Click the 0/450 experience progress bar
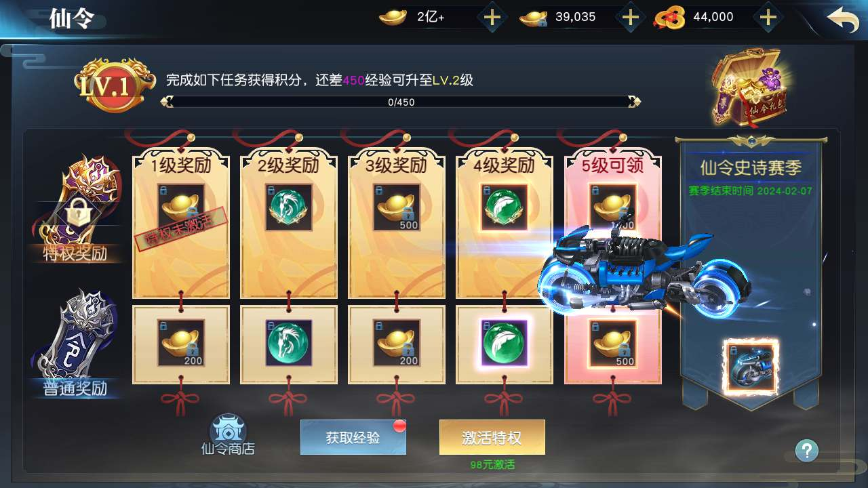 point(401,102)
